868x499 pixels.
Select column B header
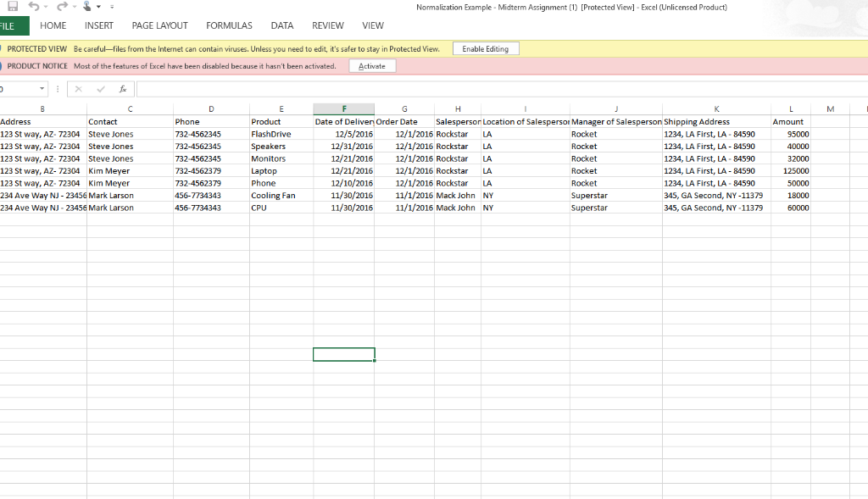(42, 109)
